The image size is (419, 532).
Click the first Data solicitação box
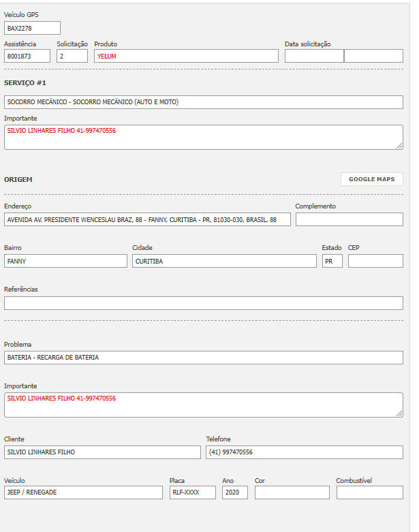[314, 56]
